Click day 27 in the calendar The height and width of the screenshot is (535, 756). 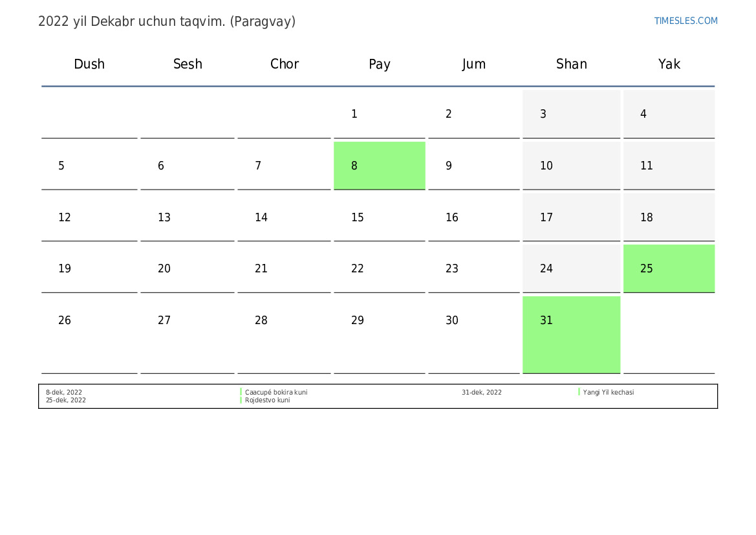coord(188,335)
